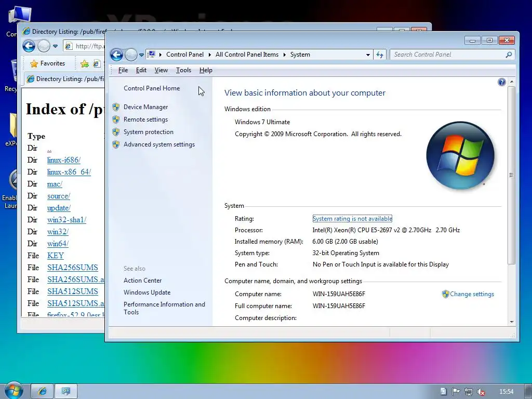Open Action Center under See also
This screenshot has height=399, width=532.
point(142,281)
